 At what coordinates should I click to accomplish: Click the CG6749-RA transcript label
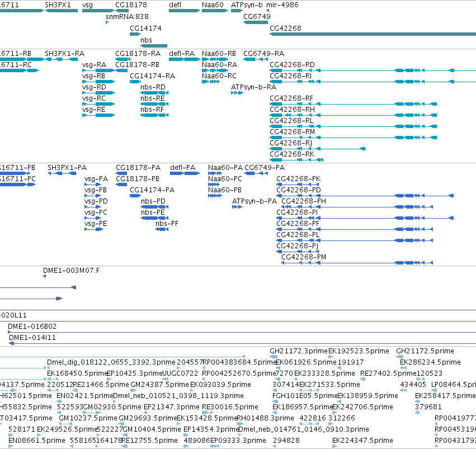264,54
